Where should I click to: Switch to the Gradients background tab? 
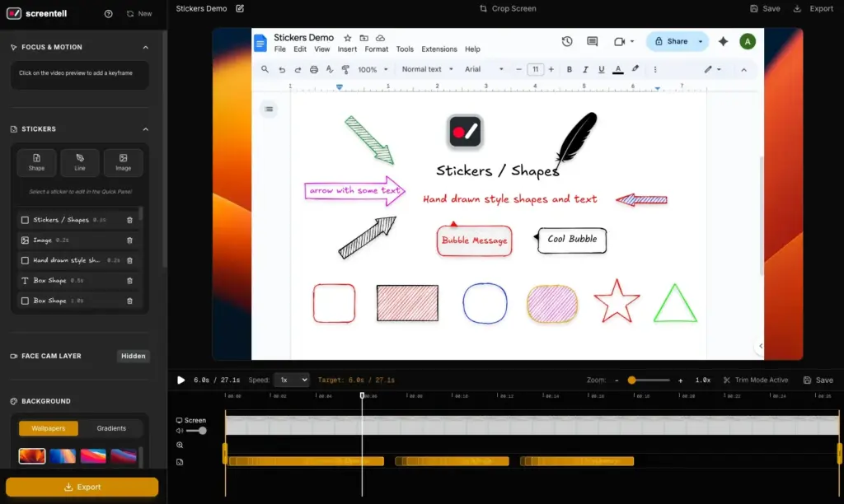pyautogui.click(x=111, y=428)
